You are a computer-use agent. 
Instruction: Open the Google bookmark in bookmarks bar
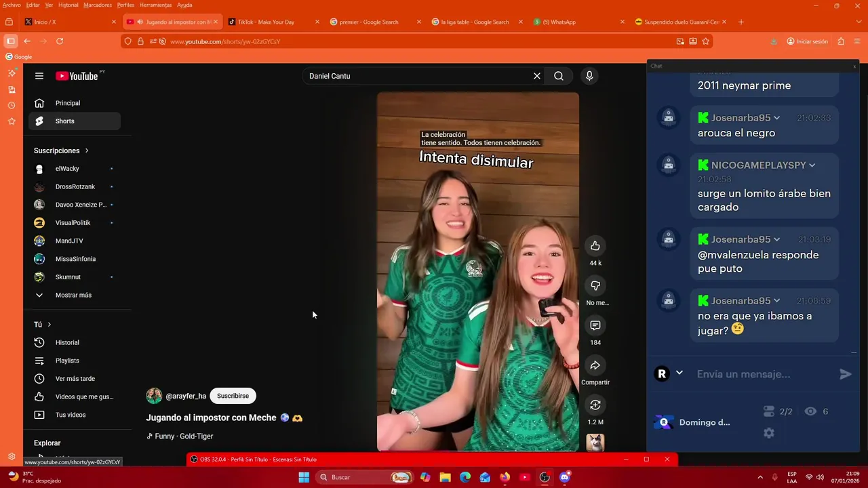click(x=18, y=57)
